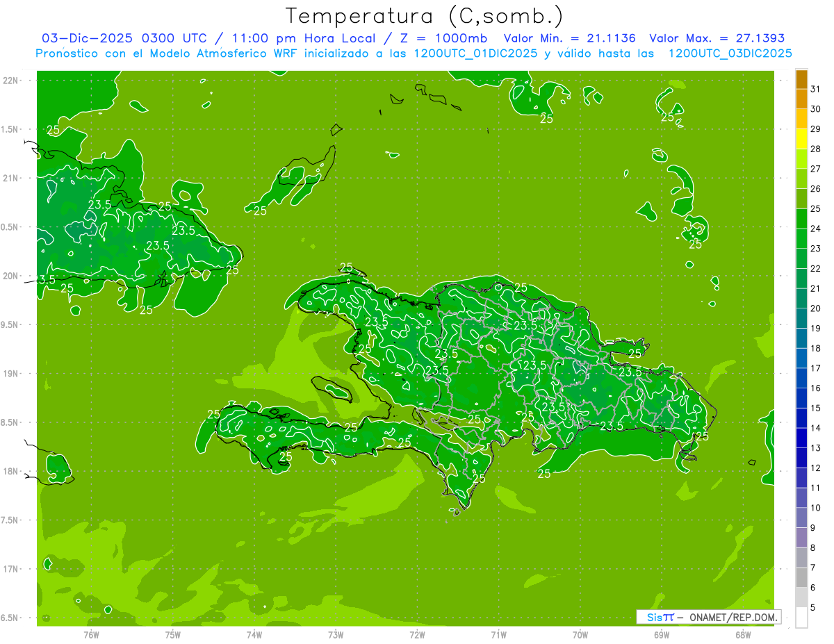This screenshot has width=834, height=644.
Task: Click the "71W" longitude axis label
Action: tap(498, 634)
